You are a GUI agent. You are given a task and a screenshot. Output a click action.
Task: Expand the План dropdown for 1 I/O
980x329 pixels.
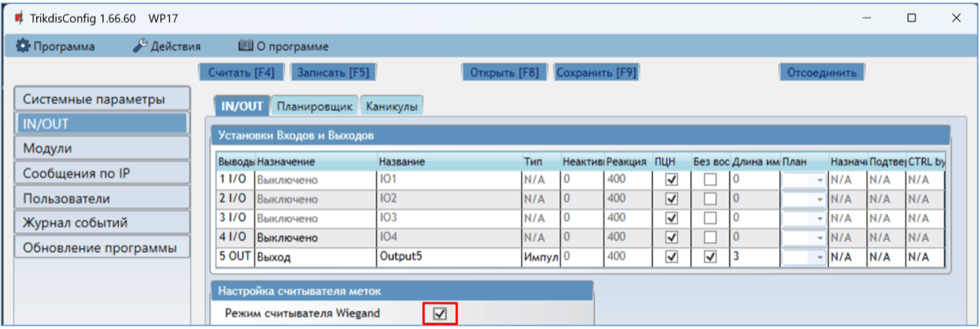tap(820, 180)
